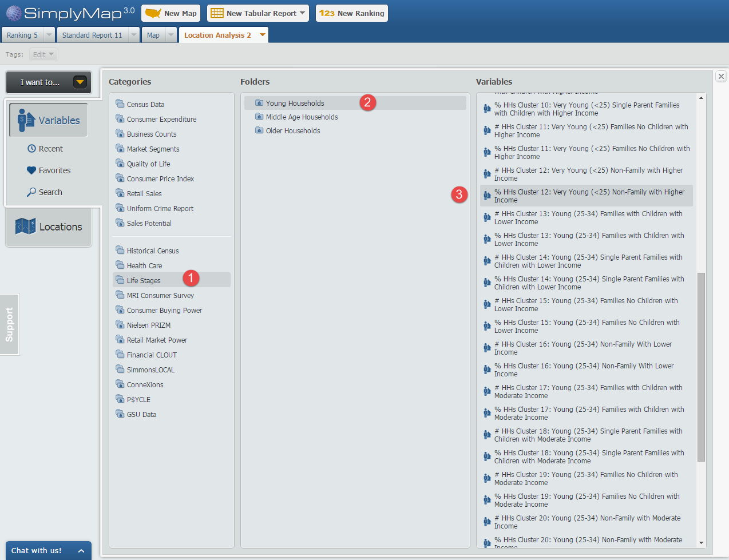Viewport: 729px width, 560px height.
Task: Open the Chat with us! bar
Action: coord(49,551)
